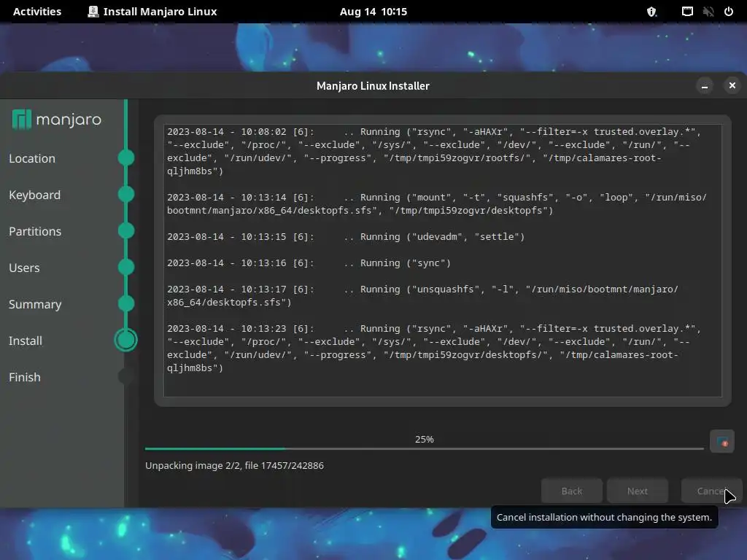Go to the Install step label
The image size is (747, 560).
[26, 341]
